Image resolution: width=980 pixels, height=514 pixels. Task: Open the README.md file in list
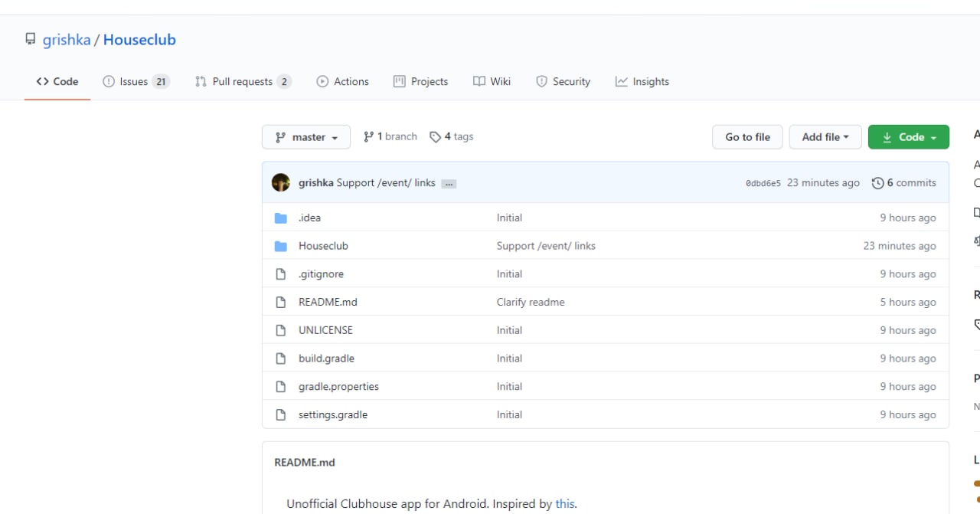(328, 302)
